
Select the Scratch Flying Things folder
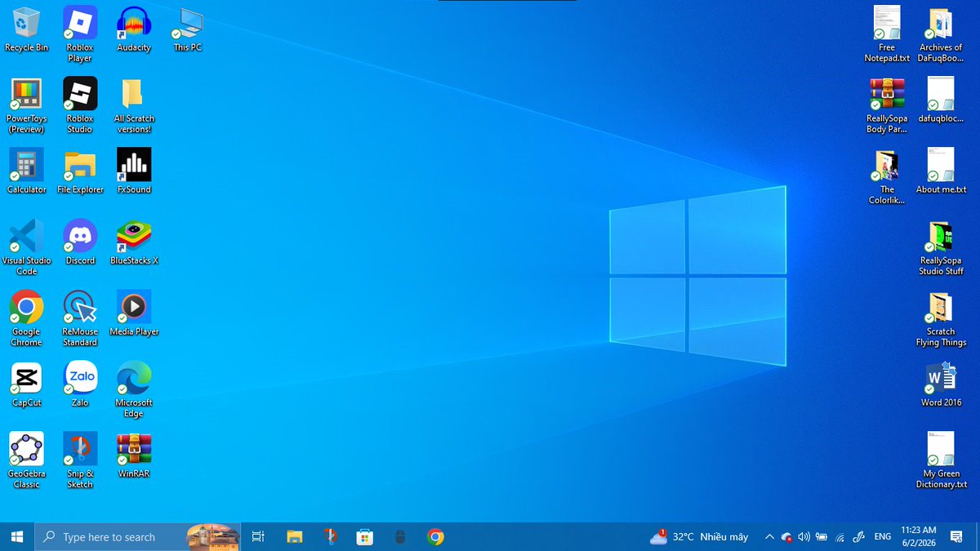(941, 318)
